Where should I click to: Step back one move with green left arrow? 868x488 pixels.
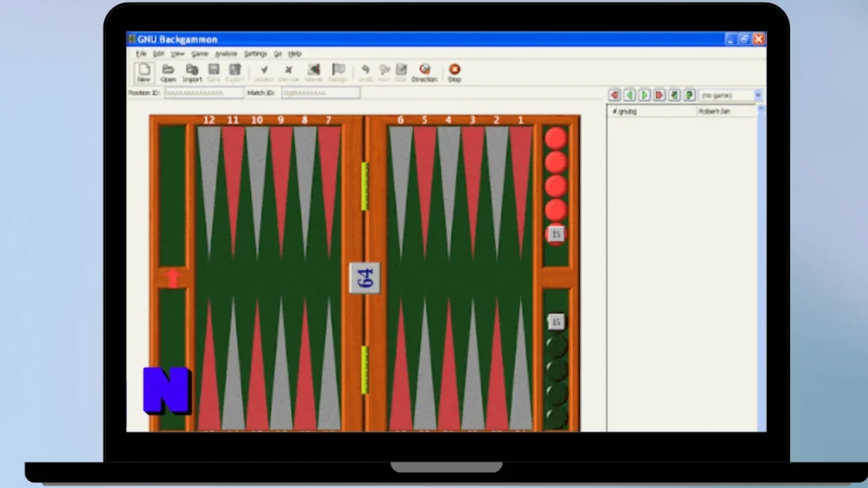click(630, 95)
